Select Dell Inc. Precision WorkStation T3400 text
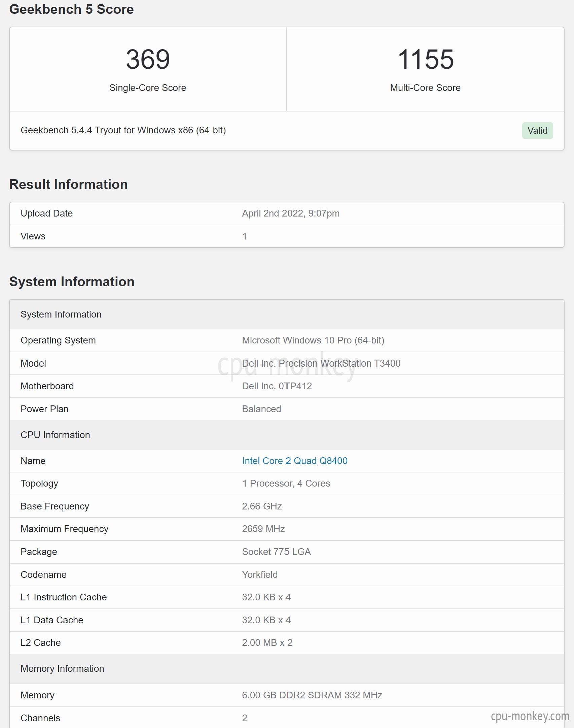 point(321,363)
